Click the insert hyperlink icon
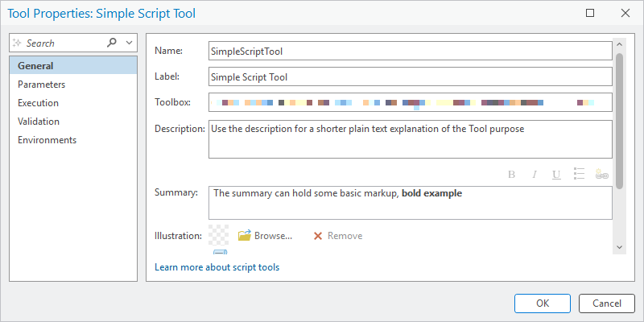The width and height of the screenshot is (644, 322). coord(601,174)
